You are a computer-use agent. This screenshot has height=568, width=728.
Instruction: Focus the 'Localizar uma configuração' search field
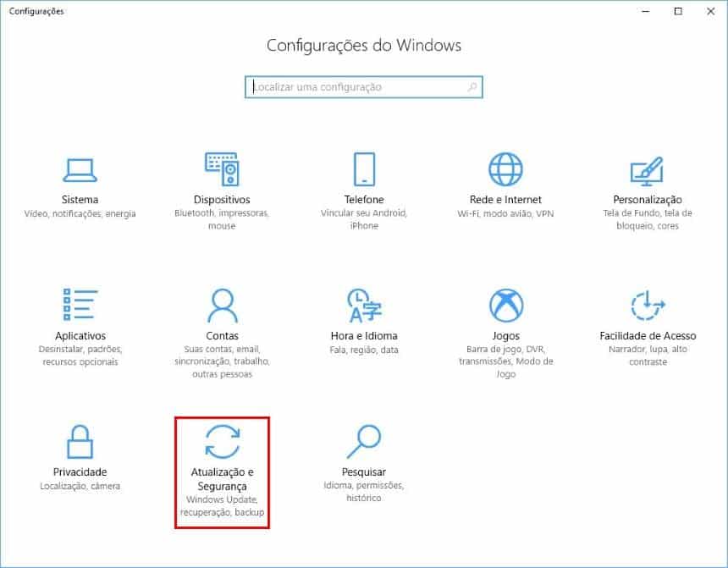click(x=364, y=87)
